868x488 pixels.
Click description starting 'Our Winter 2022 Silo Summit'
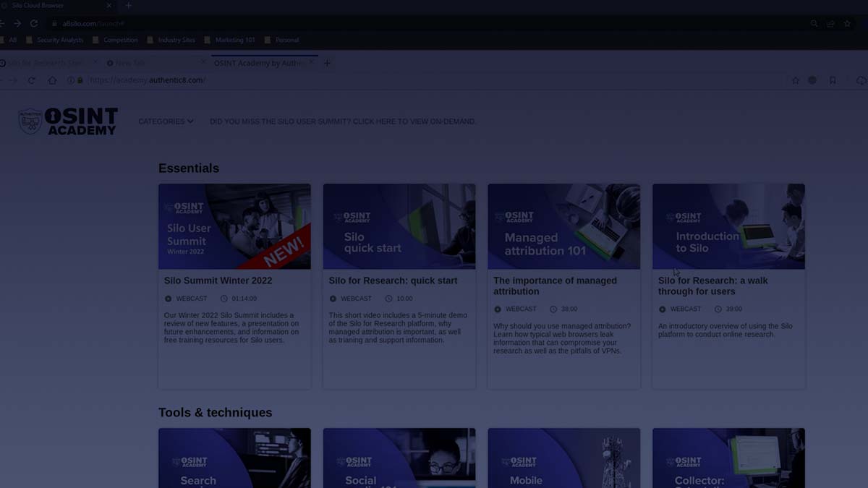coord(231,328)
